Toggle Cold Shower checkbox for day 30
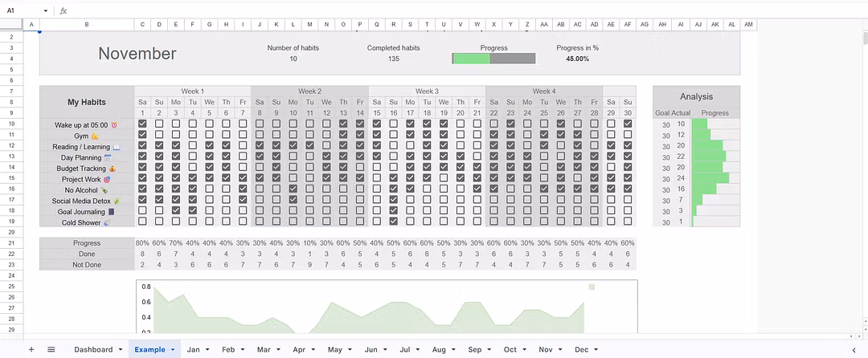 pyautogui.click(x=628, y=222)
